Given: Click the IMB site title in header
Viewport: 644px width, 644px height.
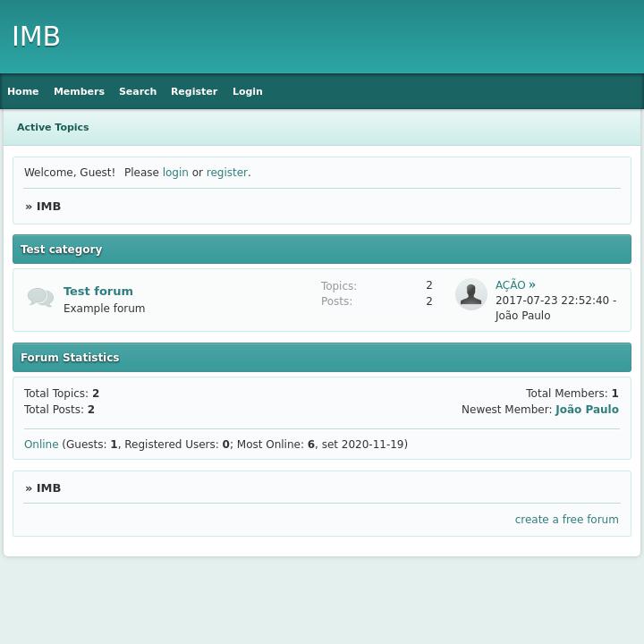Looking at the screenshot, I should pos(36,37).
